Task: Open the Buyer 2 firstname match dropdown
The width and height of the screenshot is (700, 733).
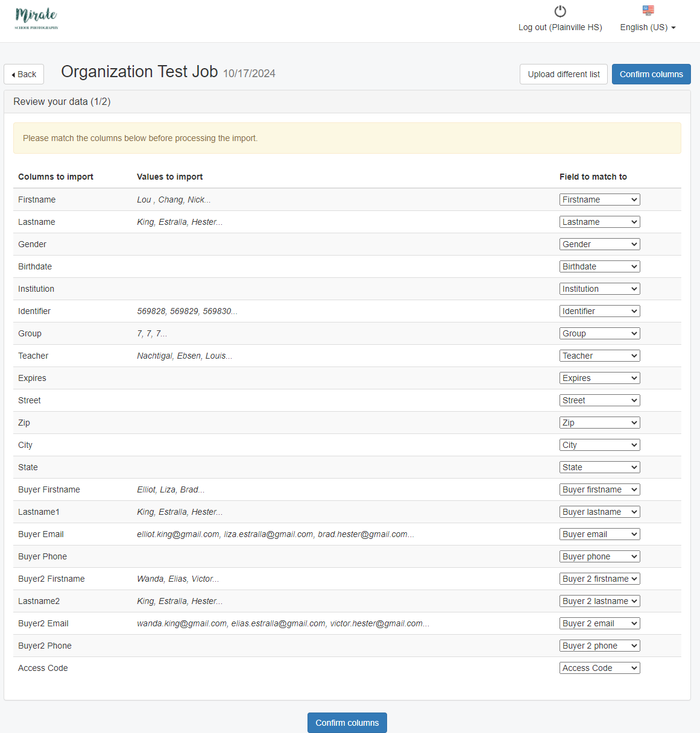Action: pos(599,579)
